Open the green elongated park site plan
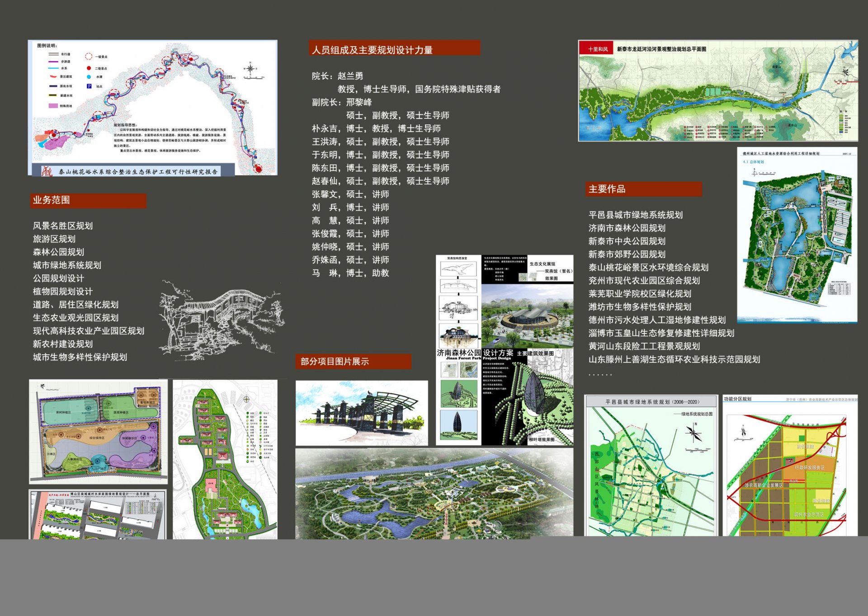Screen dimensions: 868x616 pos(225,459)
